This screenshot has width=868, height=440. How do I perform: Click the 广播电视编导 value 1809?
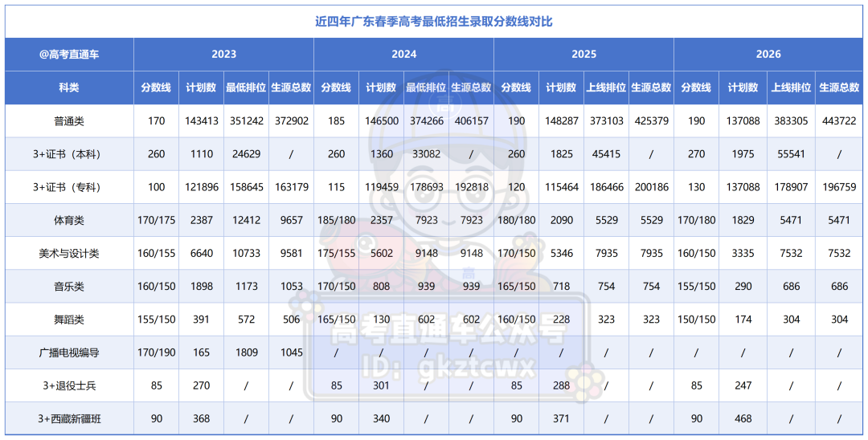click(x=247, y=352)
